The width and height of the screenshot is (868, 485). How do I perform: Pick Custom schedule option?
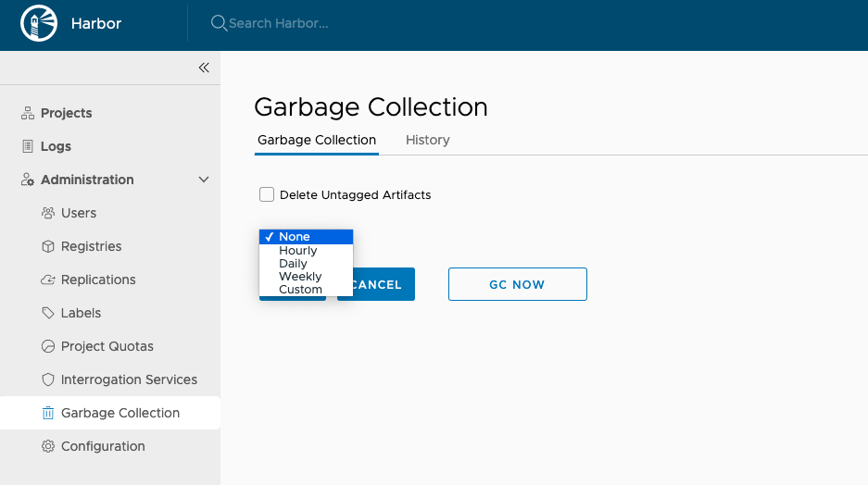(x=300, y=290)
